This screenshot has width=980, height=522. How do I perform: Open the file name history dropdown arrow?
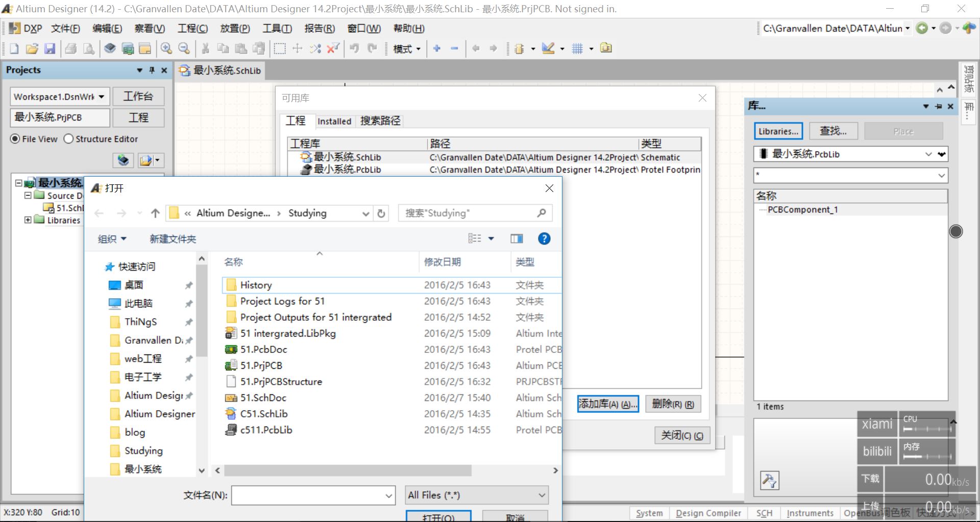coord(389,495)
